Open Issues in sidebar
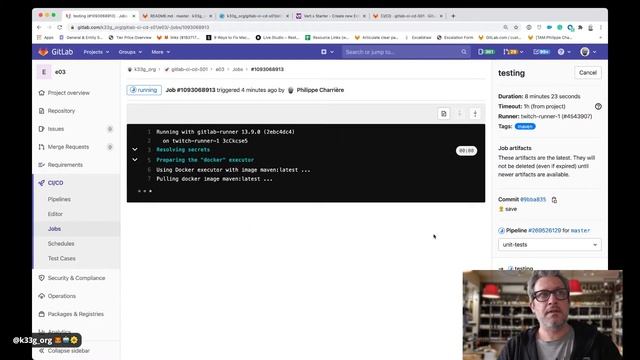 pyautogui.click(x=56, y=129)
